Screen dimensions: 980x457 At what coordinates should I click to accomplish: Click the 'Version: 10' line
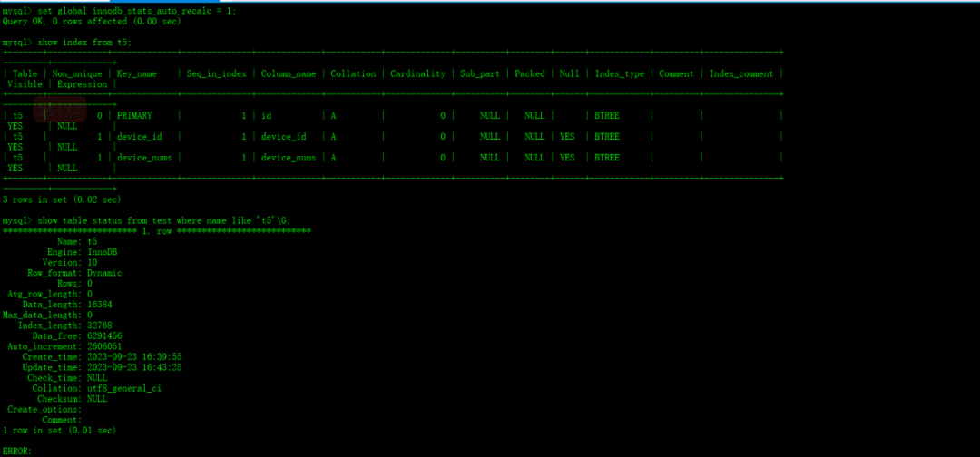coord(70,263)
